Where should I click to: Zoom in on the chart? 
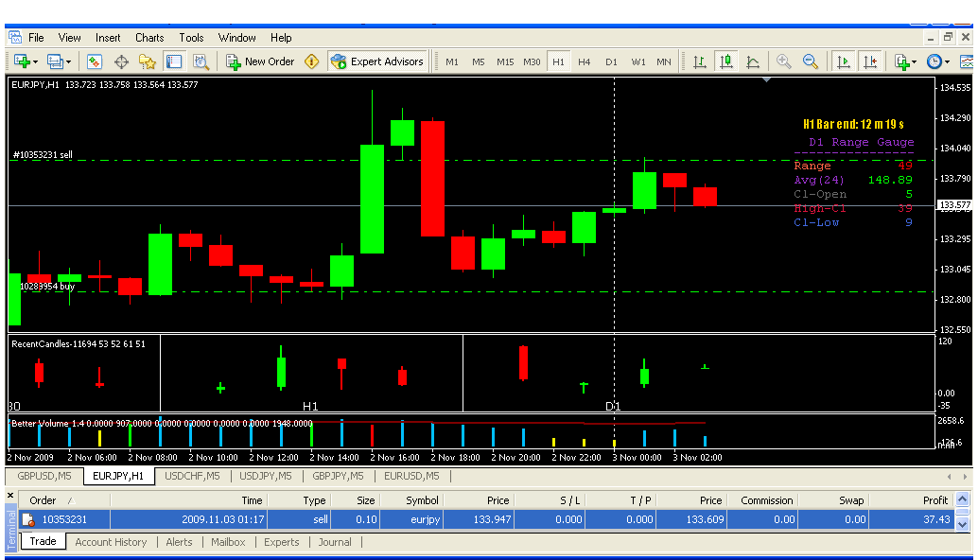[784, 61]
